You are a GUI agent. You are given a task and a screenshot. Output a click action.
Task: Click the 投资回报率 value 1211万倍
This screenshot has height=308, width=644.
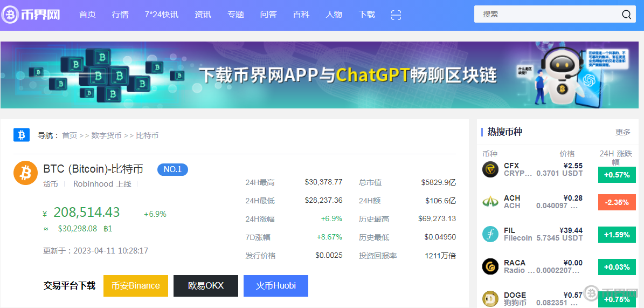440,256
